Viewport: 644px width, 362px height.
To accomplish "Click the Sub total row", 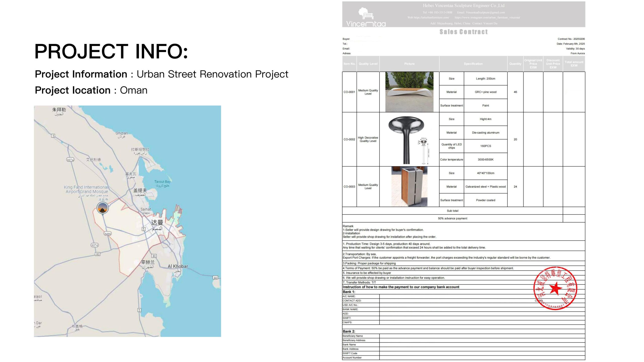I will [452, 211].
